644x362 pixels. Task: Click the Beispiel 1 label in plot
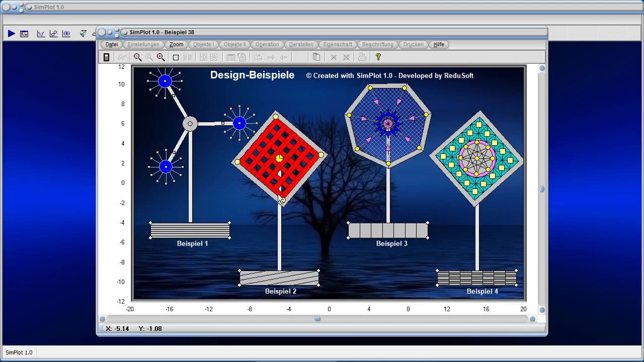(192, 243)
